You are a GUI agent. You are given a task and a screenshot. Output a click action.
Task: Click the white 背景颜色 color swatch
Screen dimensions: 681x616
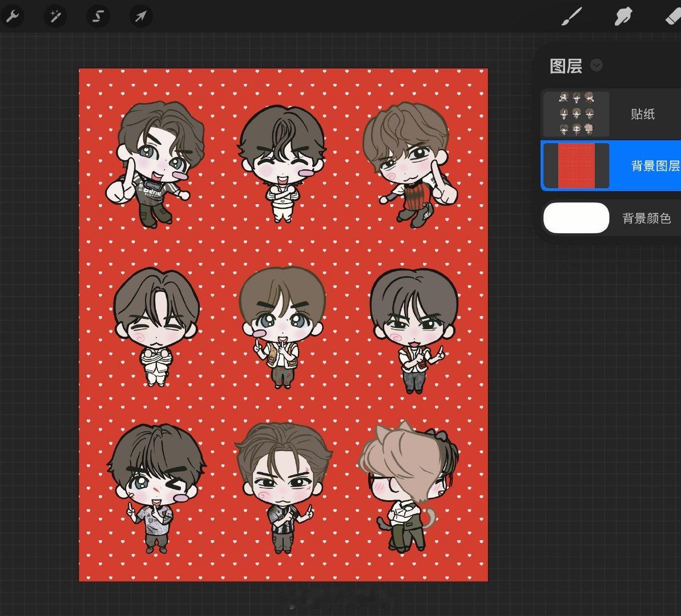577,218
